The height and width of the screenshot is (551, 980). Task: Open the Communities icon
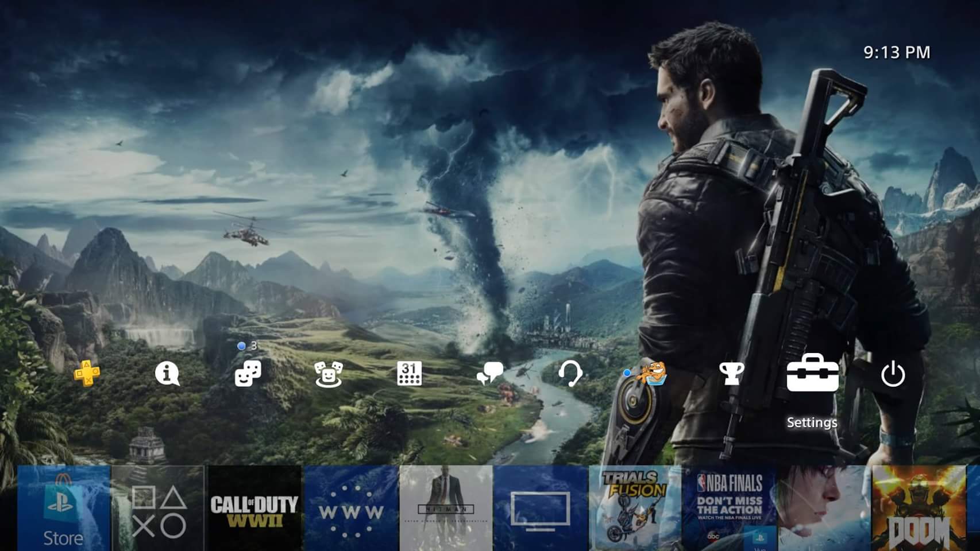point(329,374)
